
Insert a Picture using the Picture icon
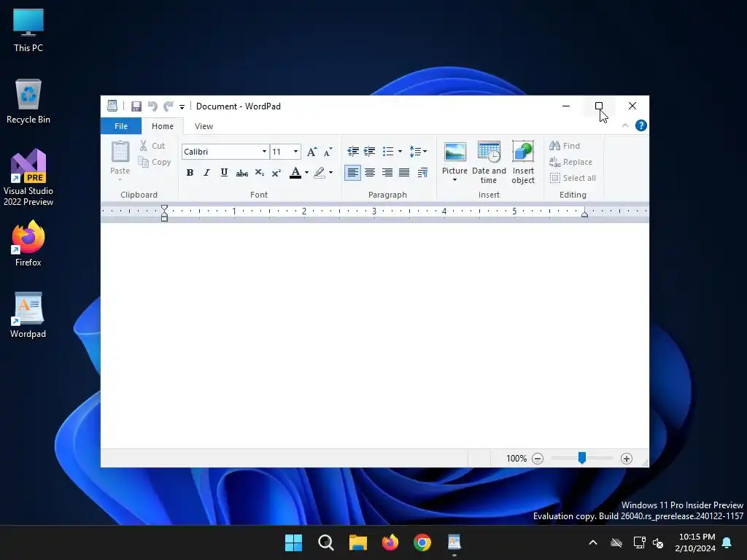455,152
